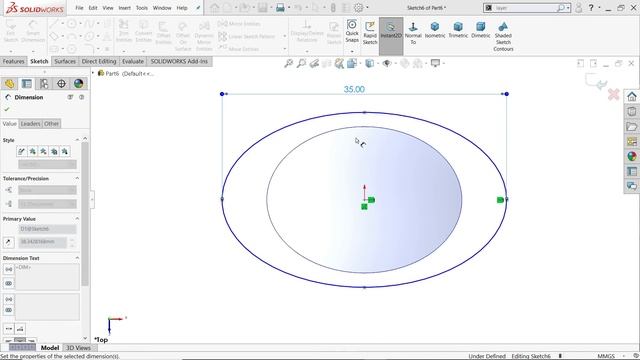Viewport: 640px width, 360px height.
Task: Open the SOLIDWORKS Resources home tab
Action: (x=631, y=97)
